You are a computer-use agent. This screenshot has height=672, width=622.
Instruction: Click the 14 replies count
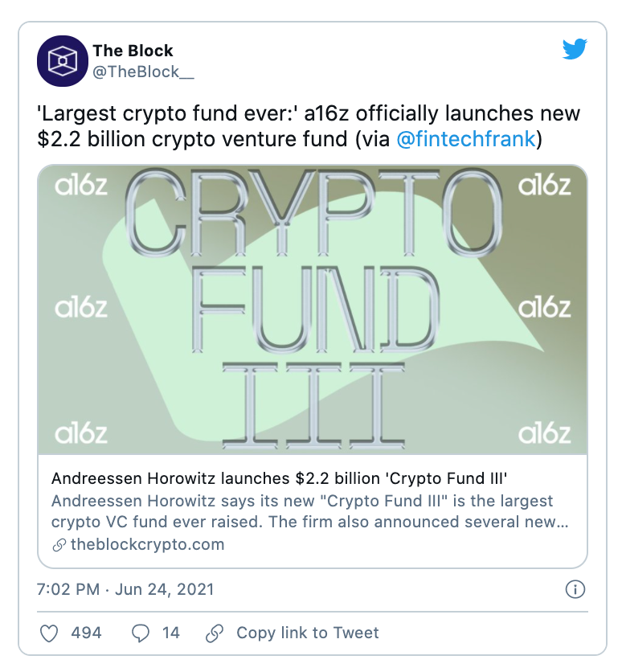coord(170,633)
